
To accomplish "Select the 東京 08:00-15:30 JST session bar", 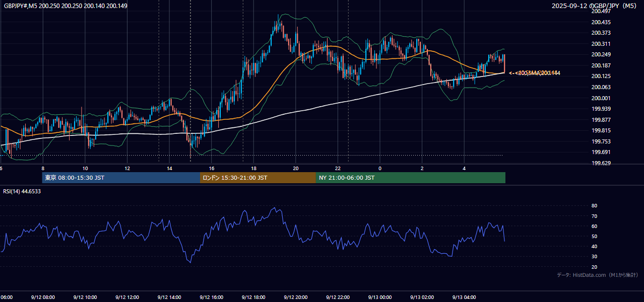I will tap(121, 178).
